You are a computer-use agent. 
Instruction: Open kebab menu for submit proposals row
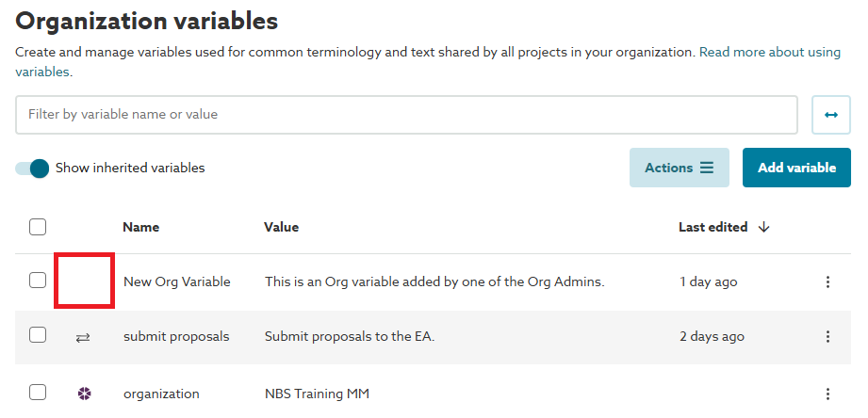coord(827,337)
